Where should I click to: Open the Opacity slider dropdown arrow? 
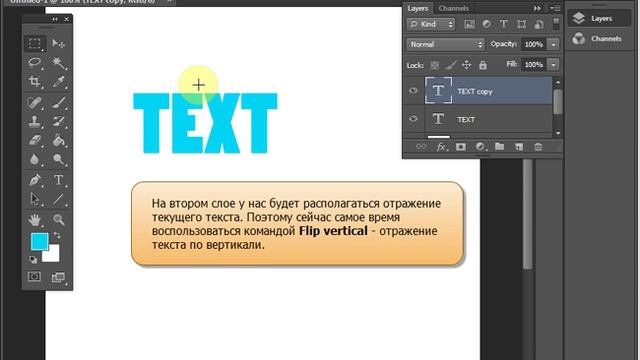tap(553, 44)
